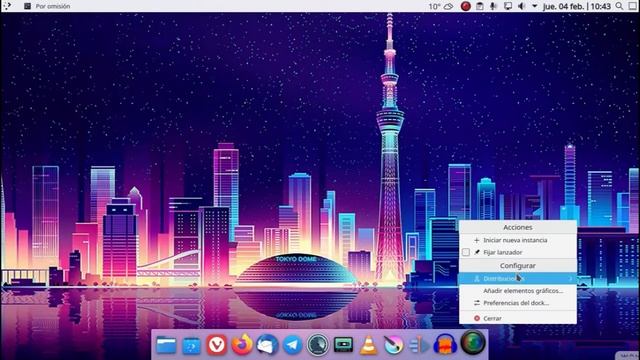Choose 'Añadir elementos gráficos...' in context menu

pyautogui.click(x=518, y=291)
